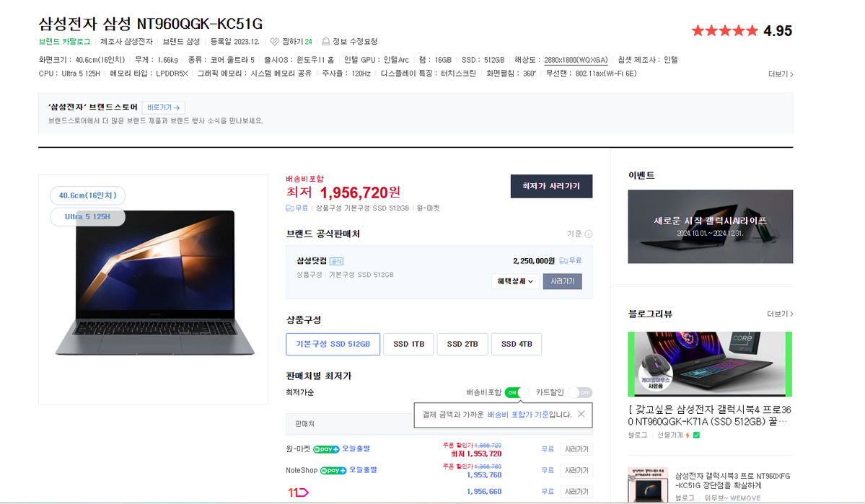Click the truck icon next to 2,250,000원
Viewport: 865px width, 504px height.
(x=563, y=261)
